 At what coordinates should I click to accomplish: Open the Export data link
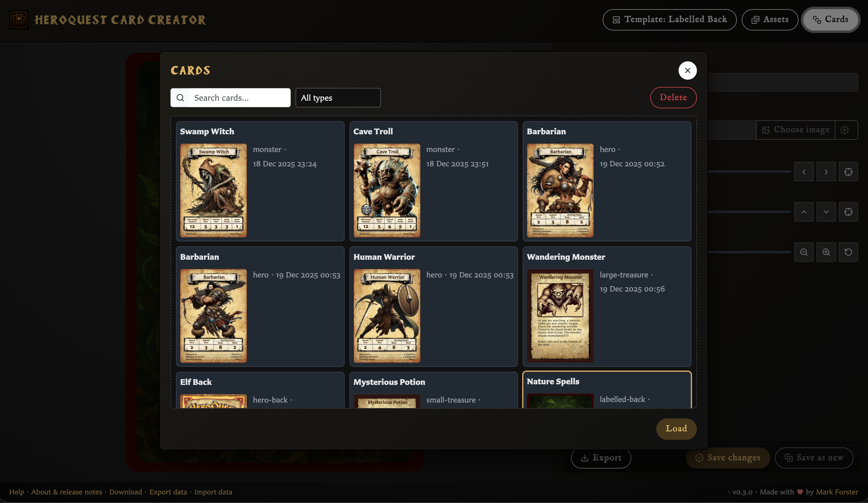[168, 492]
